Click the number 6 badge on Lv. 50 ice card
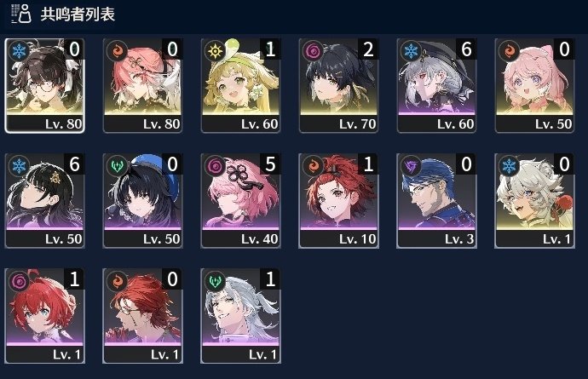Viewport: 588px width, 379px height. pyautogui.click(x=74, y=164)
